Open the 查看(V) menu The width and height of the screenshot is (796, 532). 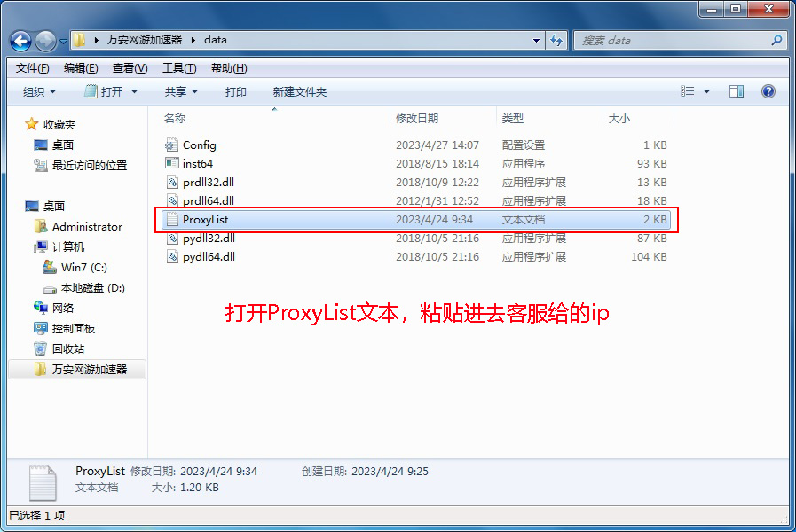[x=130, y=68]
